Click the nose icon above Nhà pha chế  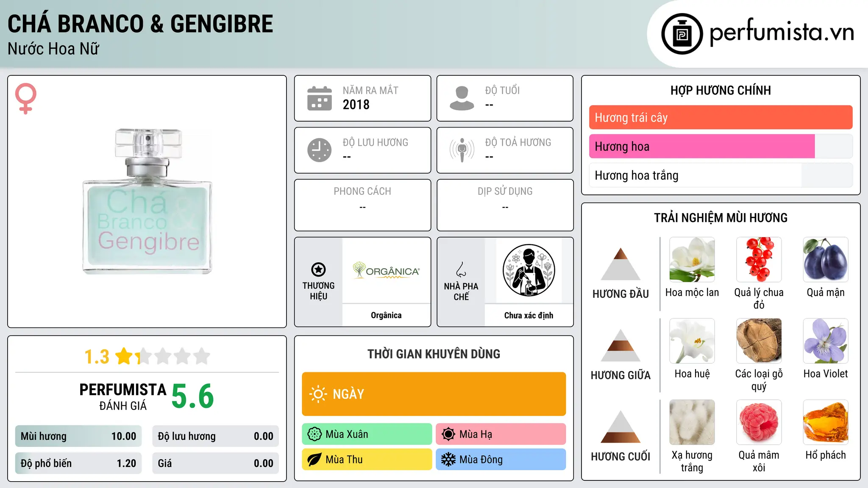tap(461, 269)
